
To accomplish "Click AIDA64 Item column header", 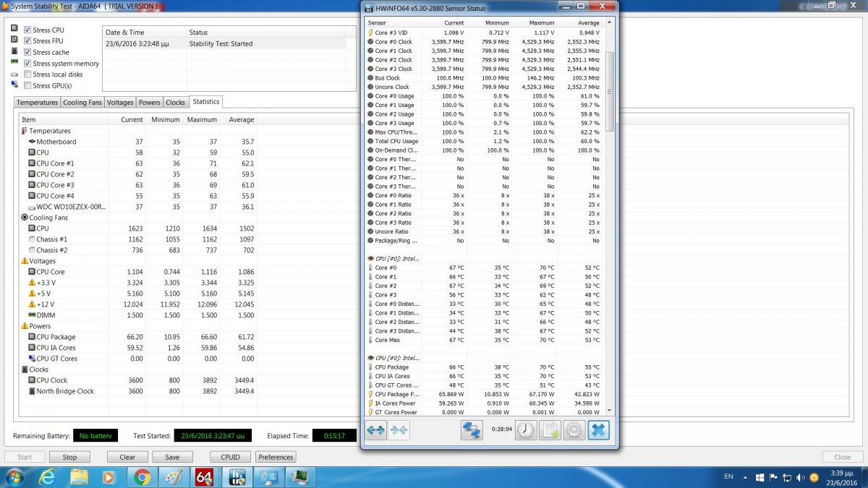I will pyautogui.click(x=64, y=120).
